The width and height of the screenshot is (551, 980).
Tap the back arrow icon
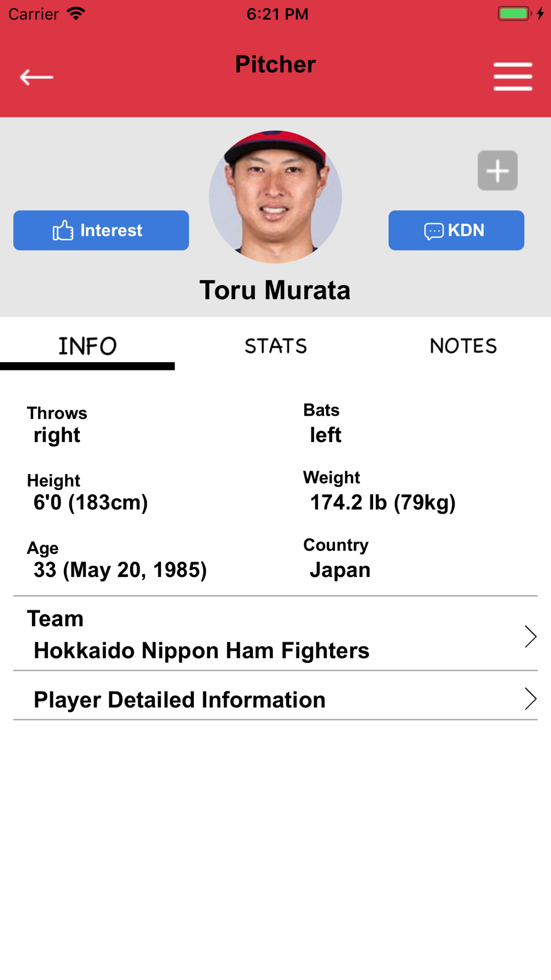point(36,77)
